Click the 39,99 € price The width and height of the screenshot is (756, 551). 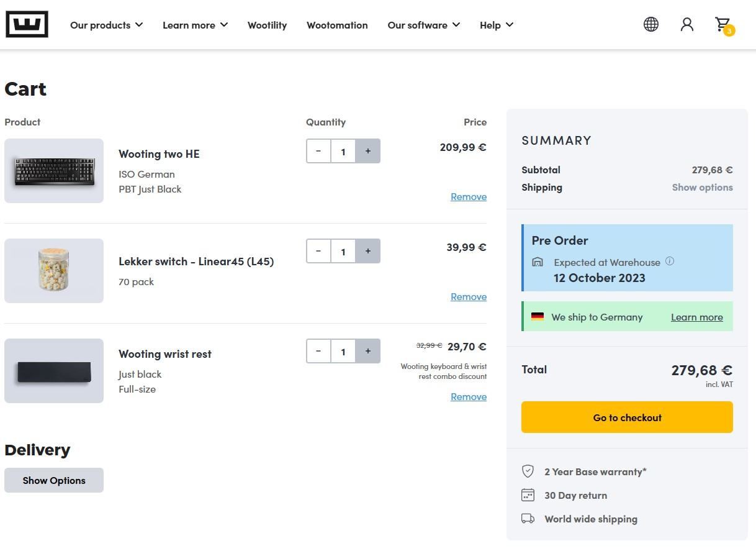coord(466,247)
